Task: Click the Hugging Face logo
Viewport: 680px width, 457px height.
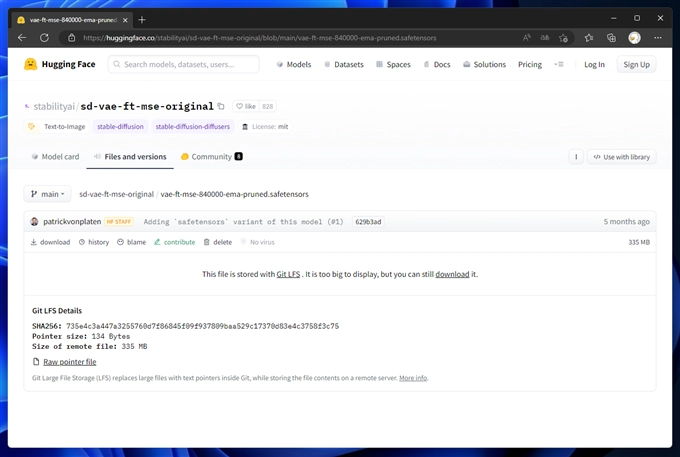Action: point(60,64)
